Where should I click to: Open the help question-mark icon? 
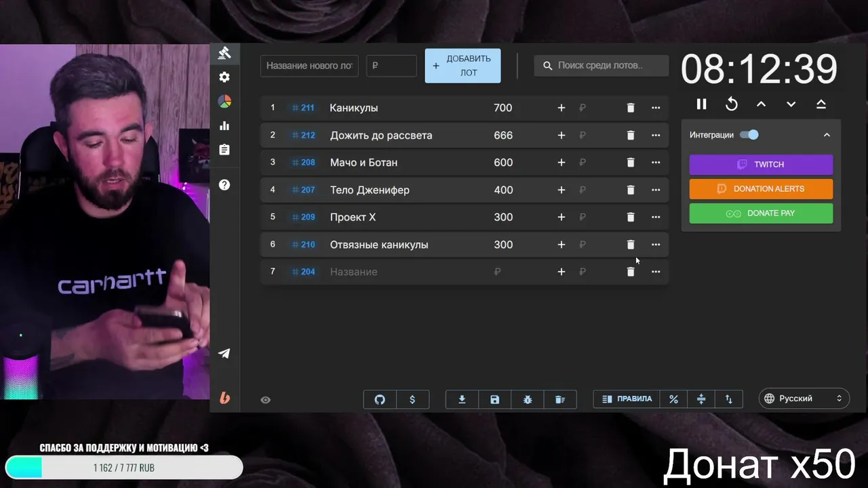coord(224,185)
